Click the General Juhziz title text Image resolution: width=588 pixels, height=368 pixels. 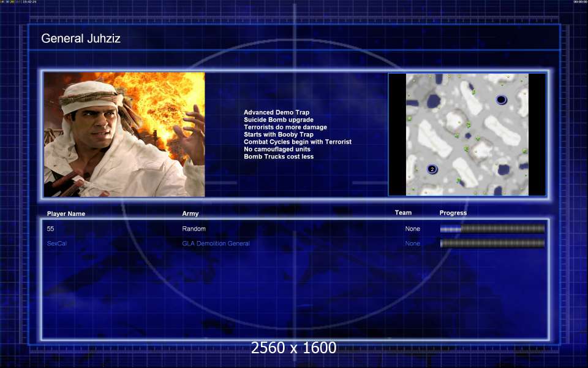pyautogui.click(x=81, y=39)
